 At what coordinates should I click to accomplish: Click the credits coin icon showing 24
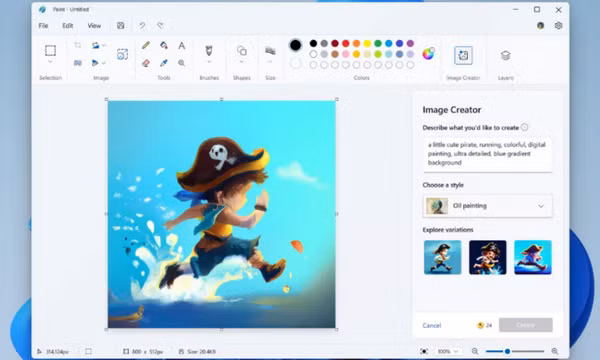480,325
